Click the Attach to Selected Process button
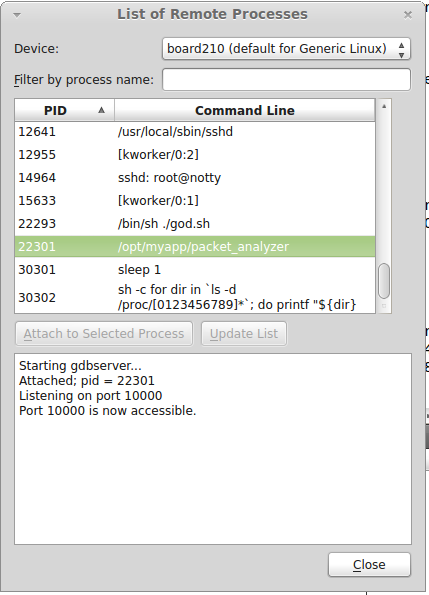The height and width of the screenshot is (595, 429). 104,334
